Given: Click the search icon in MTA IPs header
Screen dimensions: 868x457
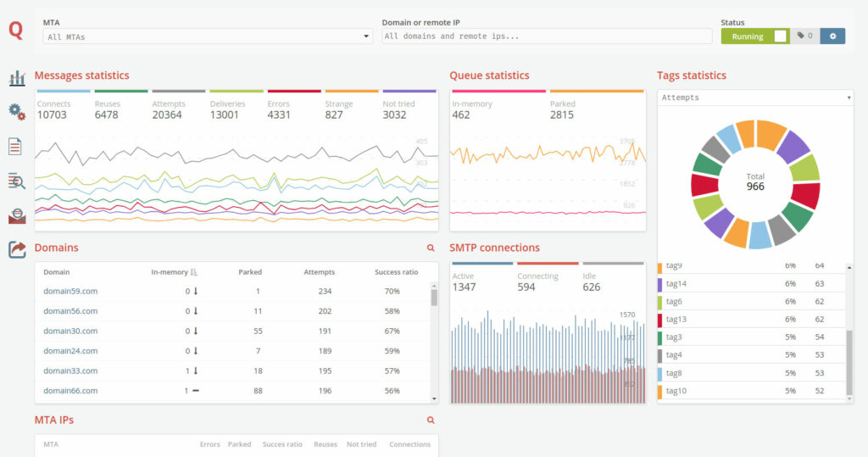Looking at the screenshot, I should 431,421.
